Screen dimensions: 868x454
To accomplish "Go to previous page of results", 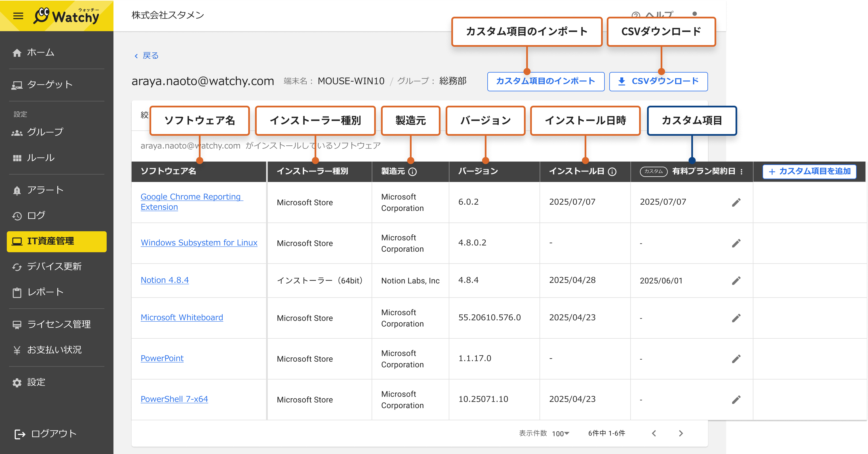I will 654,434.
